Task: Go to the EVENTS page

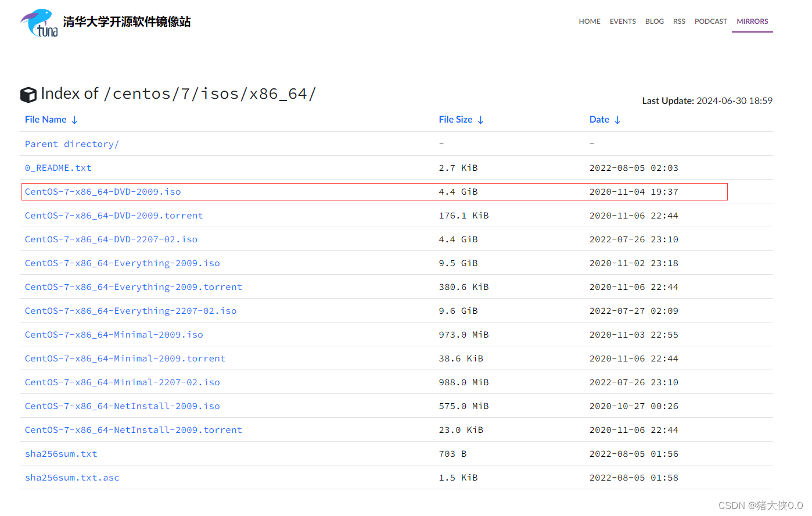Action: (x=623, y=21)
